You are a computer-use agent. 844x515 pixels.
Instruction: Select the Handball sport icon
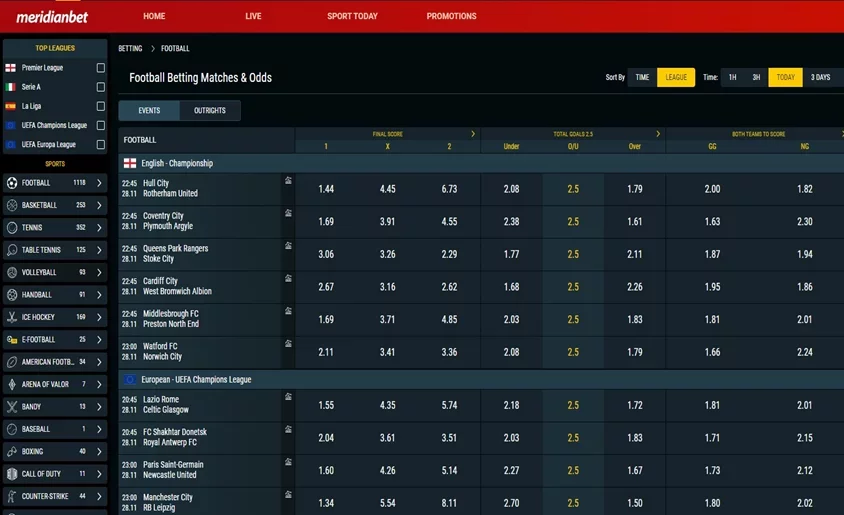(12, 295)
